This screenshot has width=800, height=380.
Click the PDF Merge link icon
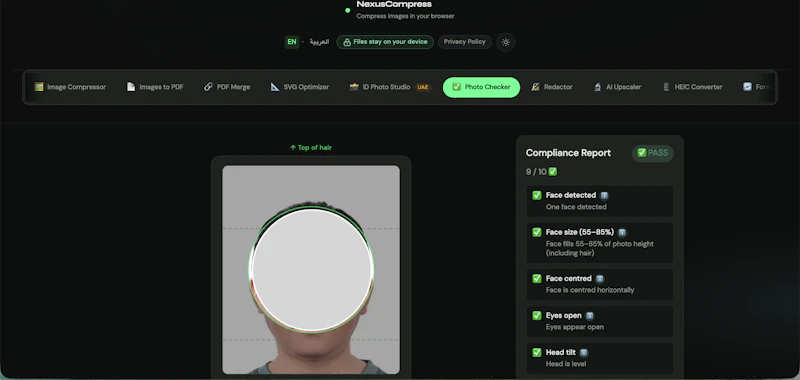click(208, 87)
